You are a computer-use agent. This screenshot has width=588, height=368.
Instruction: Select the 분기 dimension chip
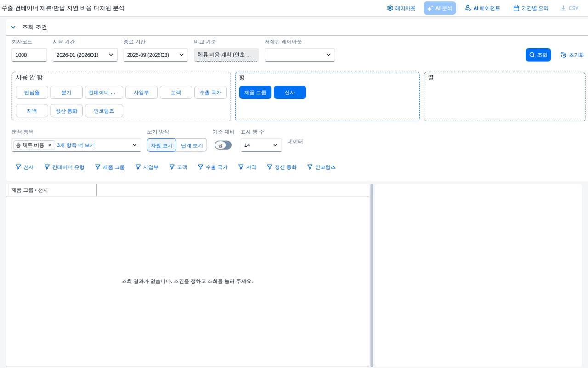pyautogui.click(x=67, y=92)
